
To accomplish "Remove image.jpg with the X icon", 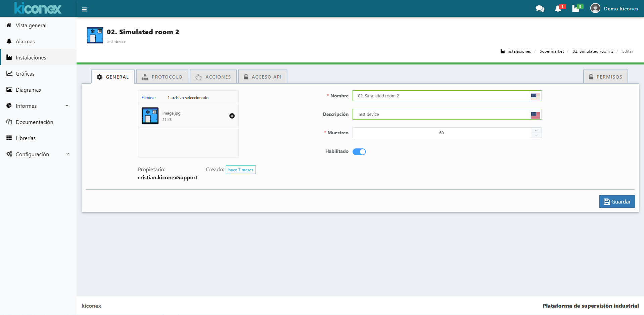I will pyautogui.click(x=232, y=116).
